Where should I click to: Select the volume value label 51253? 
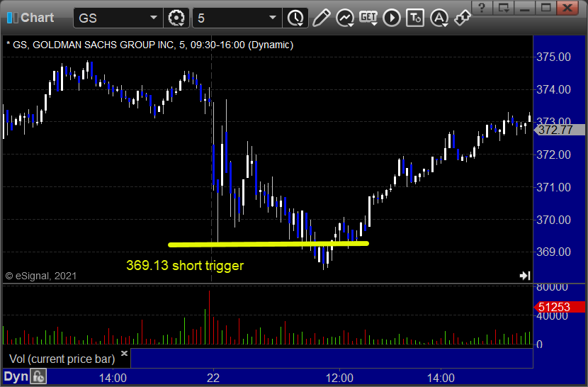coord(559,307)
